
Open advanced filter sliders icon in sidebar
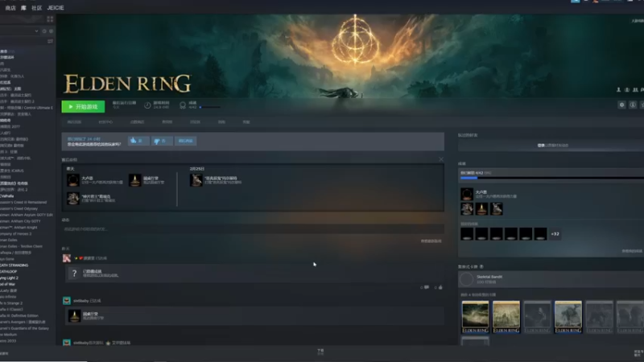(50, 41)
